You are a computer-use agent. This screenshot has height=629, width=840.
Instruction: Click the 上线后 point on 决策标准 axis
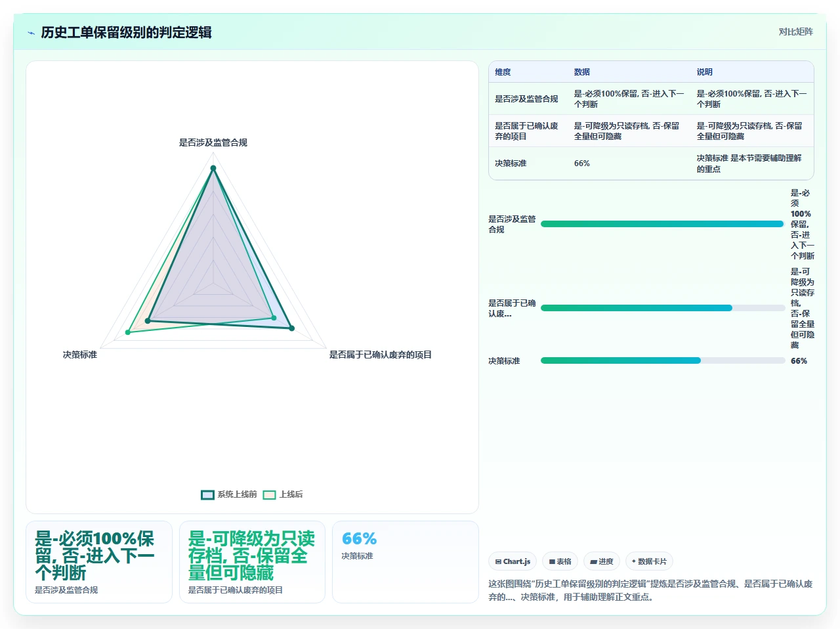[128, 332]
